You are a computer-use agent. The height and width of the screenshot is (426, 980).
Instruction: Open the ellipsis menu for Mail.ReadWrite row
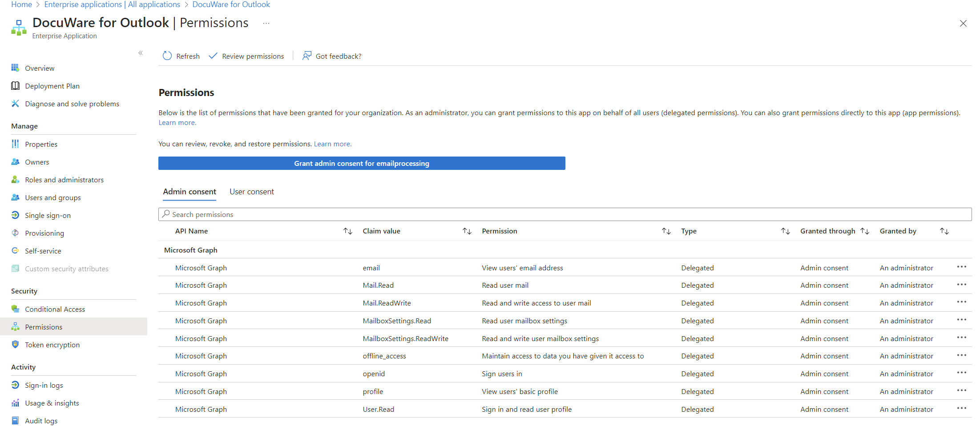click(962, 302)
